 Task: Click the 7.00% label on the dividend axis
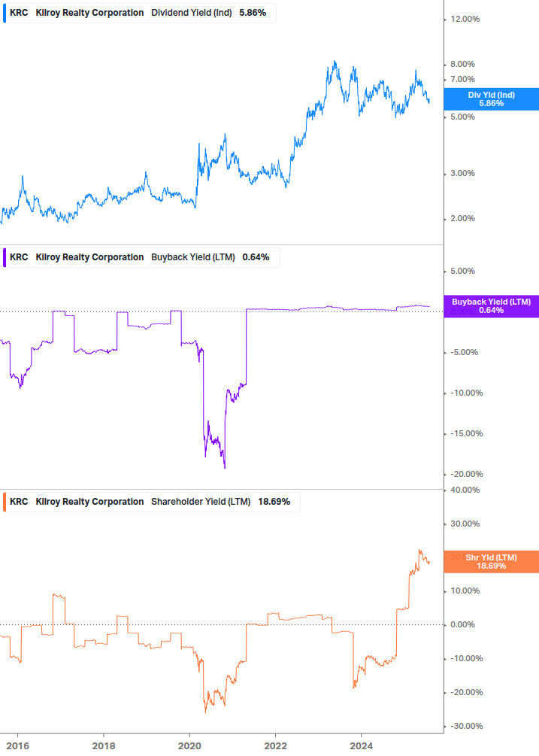point(462,79)
